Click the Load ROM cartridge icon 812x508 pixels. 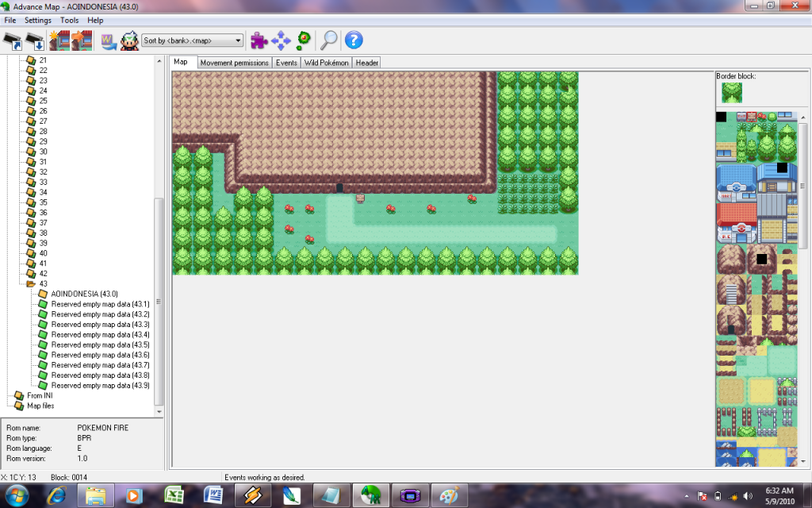pyautogui.click(x=13, y=40)
